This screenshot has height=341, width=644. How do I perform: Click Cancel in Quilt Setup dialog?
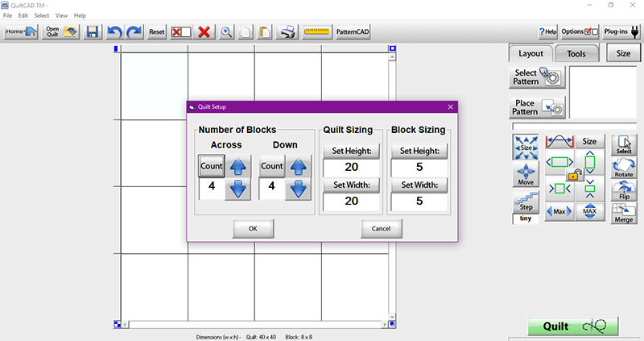click(381, 228)
